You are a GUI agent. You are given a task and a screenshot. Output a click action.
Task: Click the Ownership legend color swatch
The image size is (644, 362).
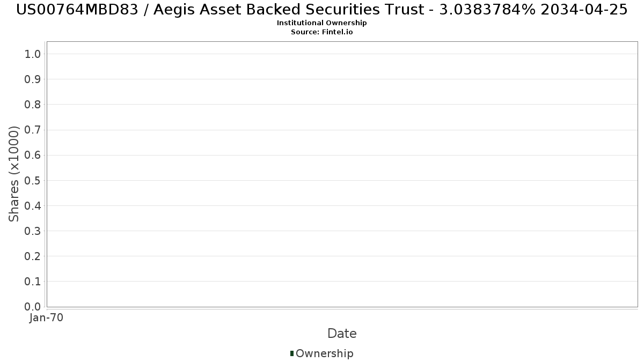click(x=292, y=353)
